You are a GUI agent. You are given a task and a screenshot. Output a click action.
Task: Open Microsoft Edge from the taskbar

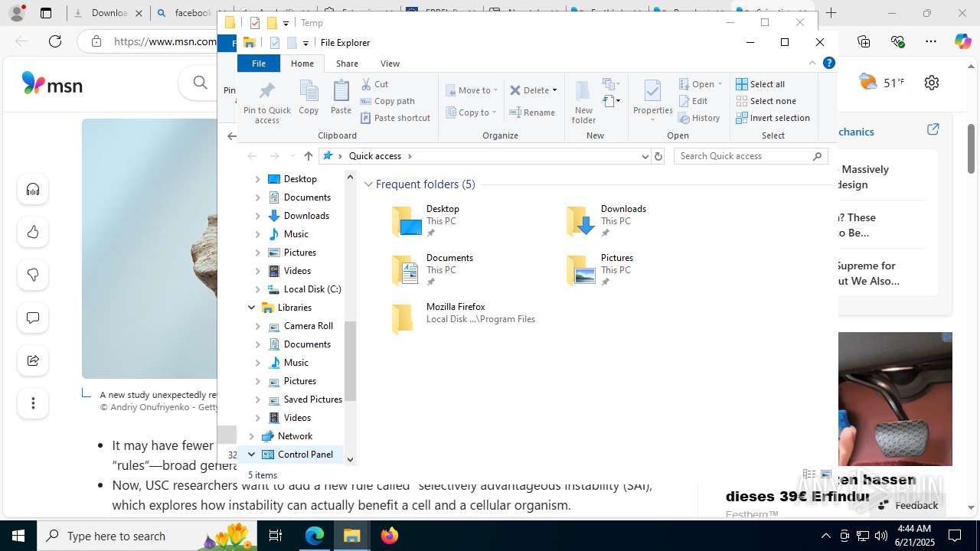pyautogui.click(x=315, y=536)
